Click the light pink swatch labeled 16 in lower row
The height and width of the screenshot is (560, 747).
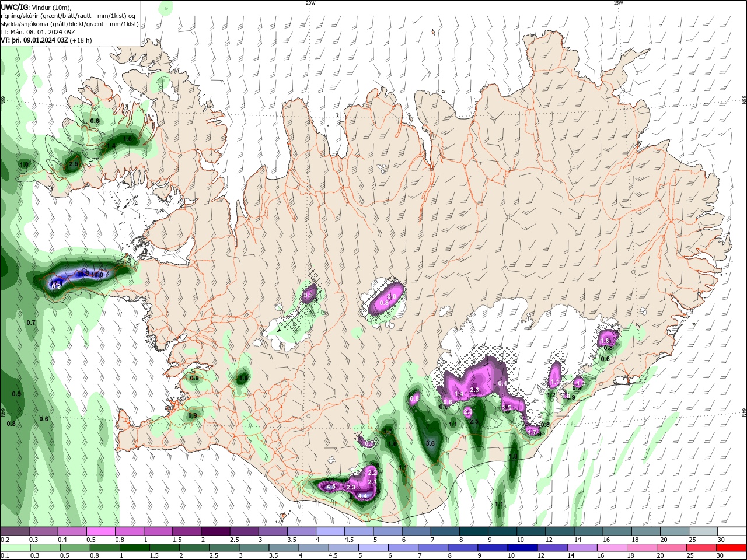[612, 548]
